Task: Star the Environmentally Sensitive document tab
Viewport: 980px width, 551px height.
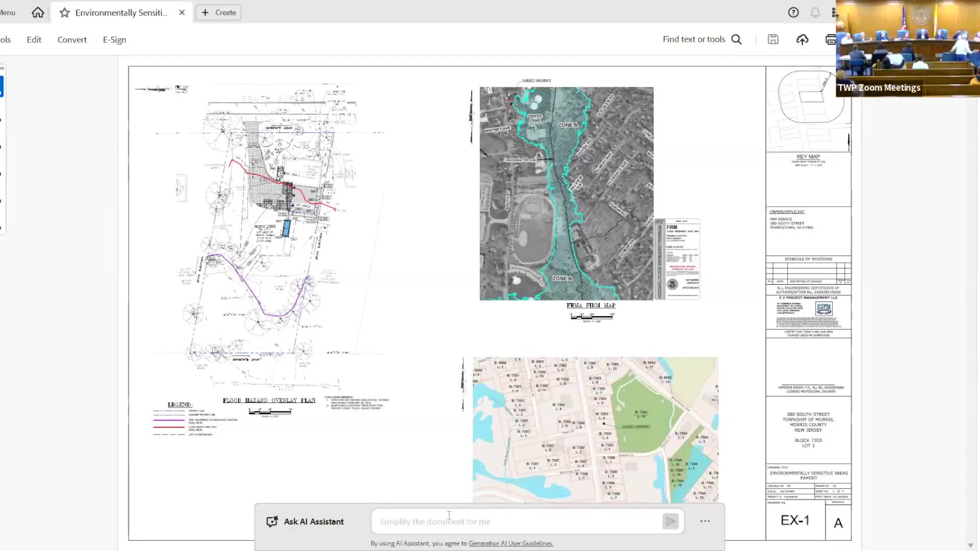Action: [64, 13]
